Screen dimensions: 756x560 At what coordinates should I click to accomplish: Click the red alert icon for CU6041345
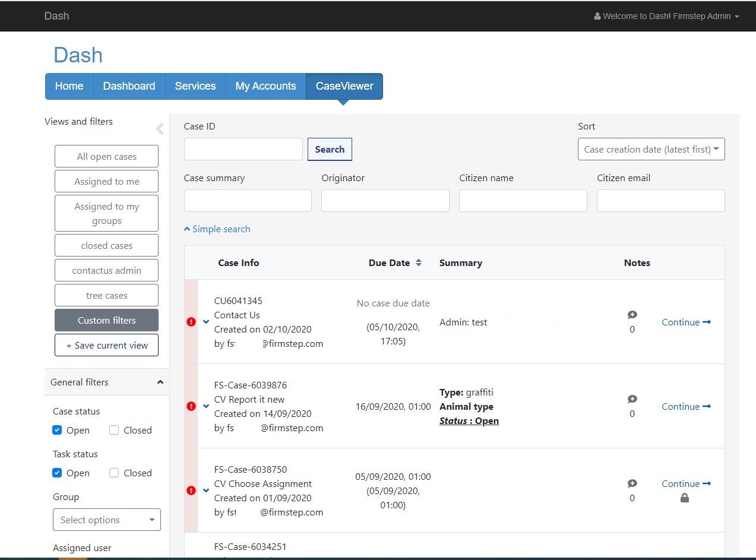(x=191, y=322)
